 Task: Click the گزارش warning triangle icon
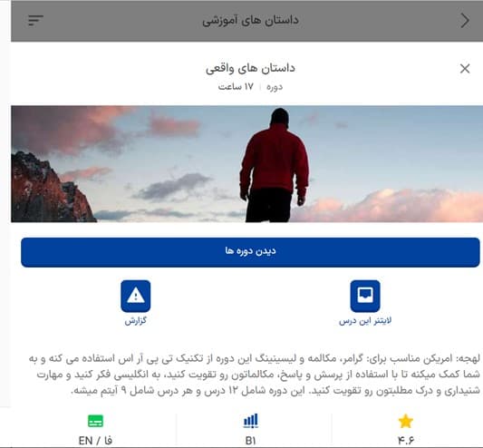(x=136, y=296)
